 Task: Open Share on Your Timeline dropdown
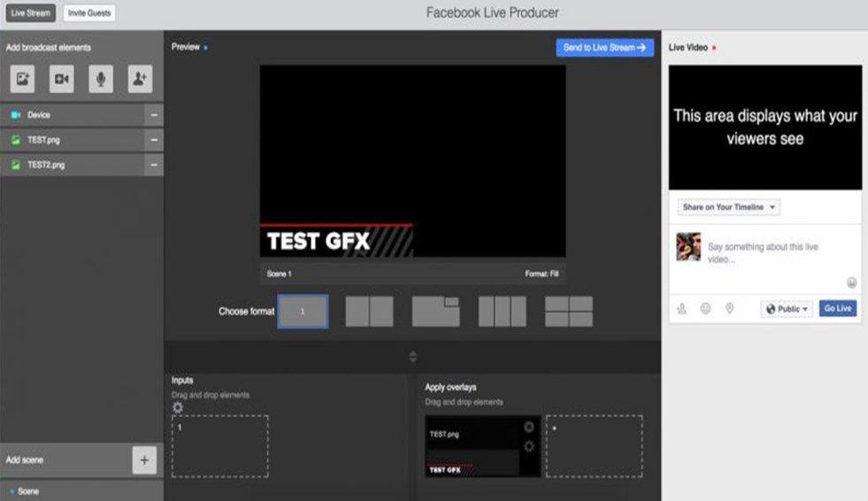[x=728, y=207]
